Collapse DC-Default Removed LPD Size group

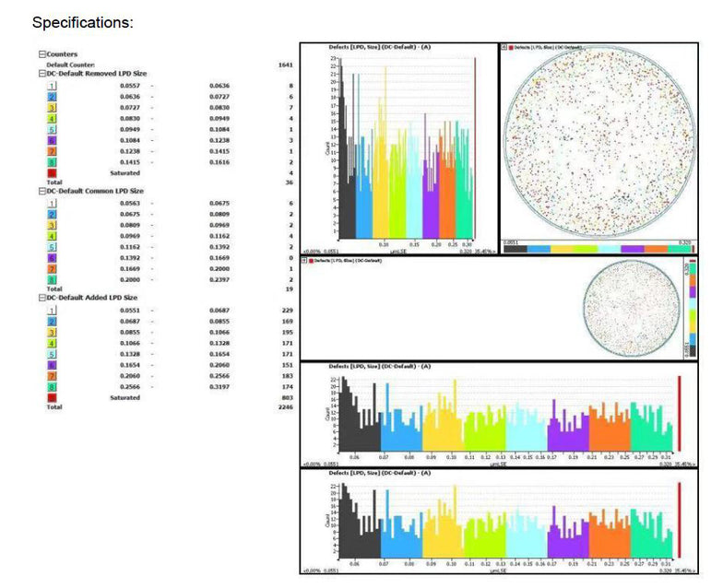coord(42,74)
